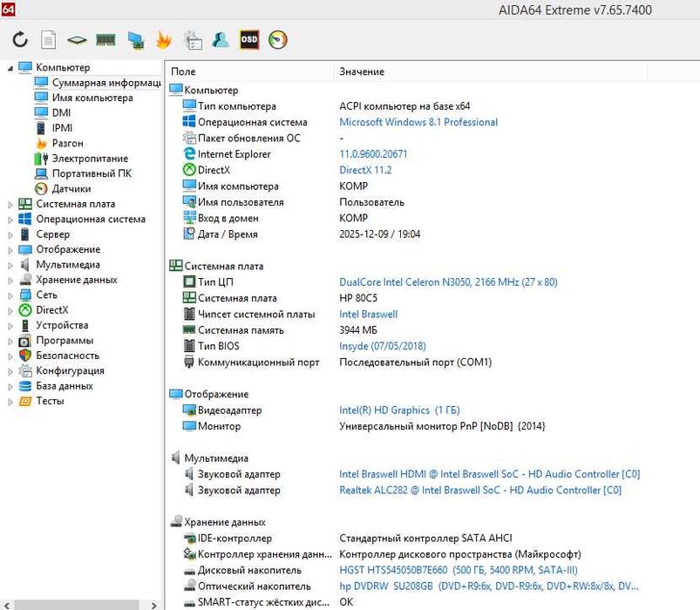This screenshot has width=700, height=610.
Task: Click the Windows logo beside Операционная система field
Action: point(189,121)
